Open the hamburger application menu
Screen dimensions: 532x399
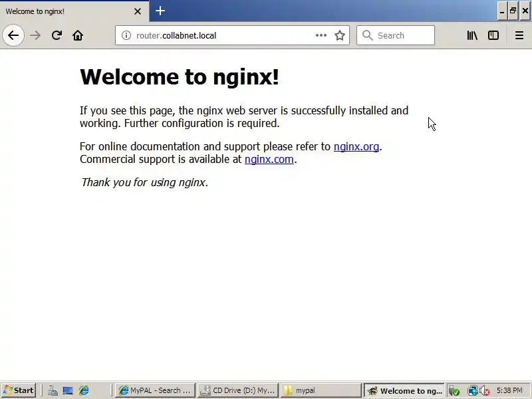(519, 35)
